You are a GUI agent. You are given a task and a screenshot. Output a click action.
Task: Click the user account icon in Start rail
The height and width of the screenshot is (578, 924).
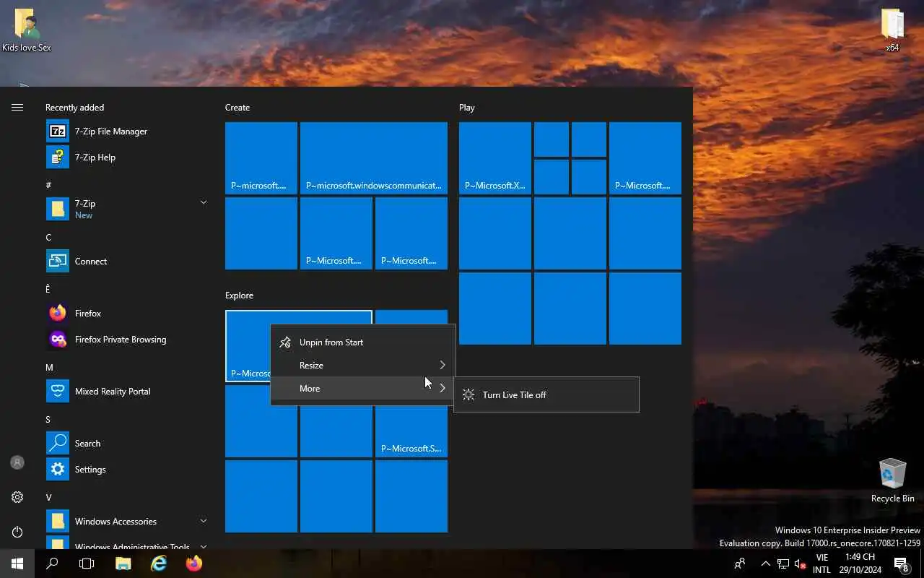17,462
